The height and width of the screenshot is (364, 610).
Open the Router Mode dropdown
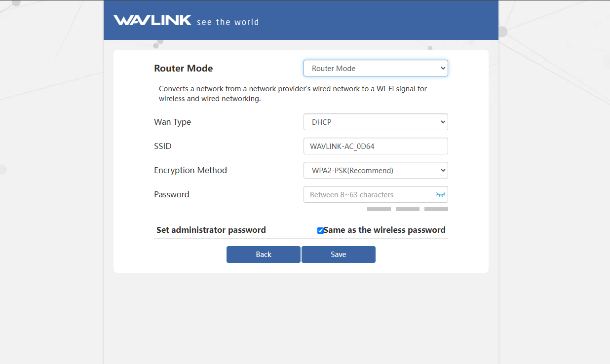[x=376, y=69]
